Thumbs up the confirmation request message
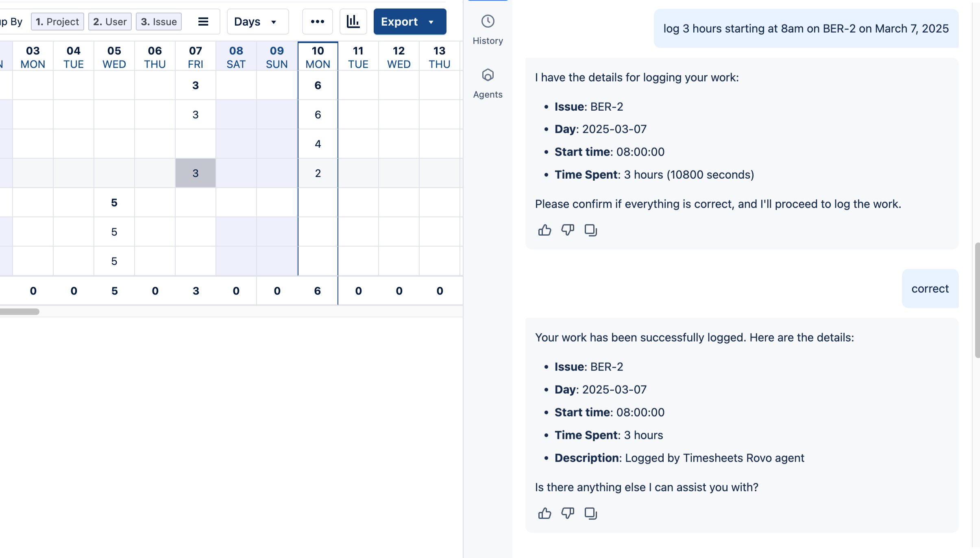980x558 pixels. pyautogui.click(x=544, y=230)
